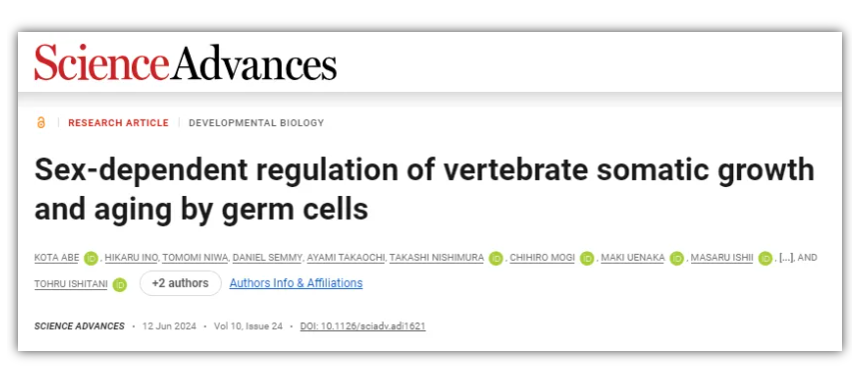Open author Tomomi Niwa's name link
868x376 pixels.
pos(195,258)
